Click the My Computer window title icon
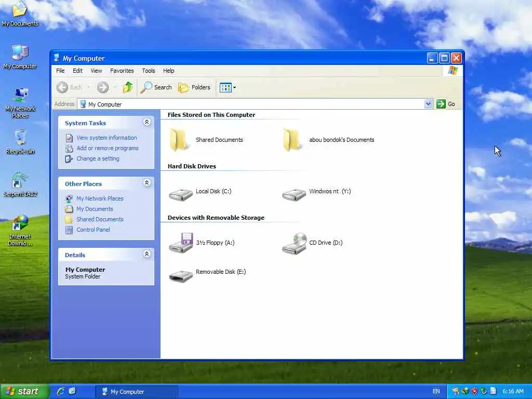 pyautogui.click(x=57, y=58)
